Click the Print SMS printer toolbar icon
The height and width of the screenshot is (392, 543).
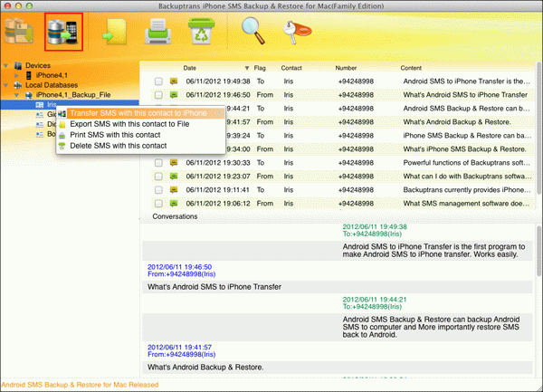157,32
